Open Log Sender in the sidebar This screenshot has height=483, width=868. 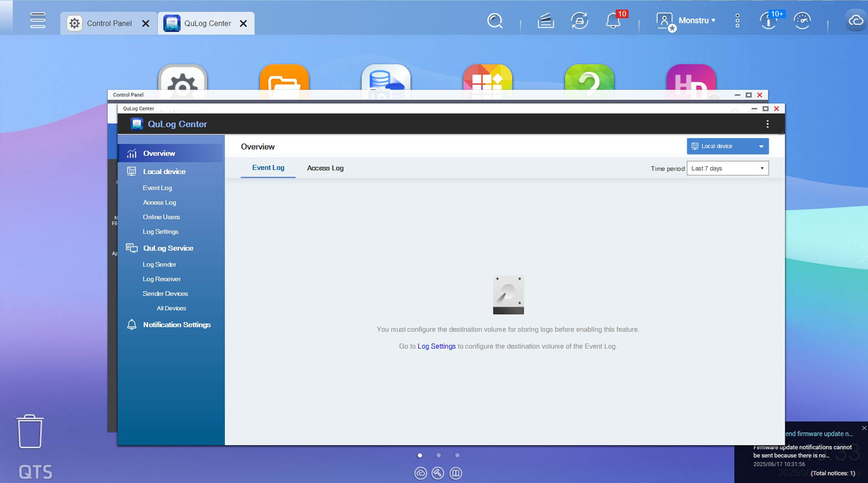(x=159, y=264)
